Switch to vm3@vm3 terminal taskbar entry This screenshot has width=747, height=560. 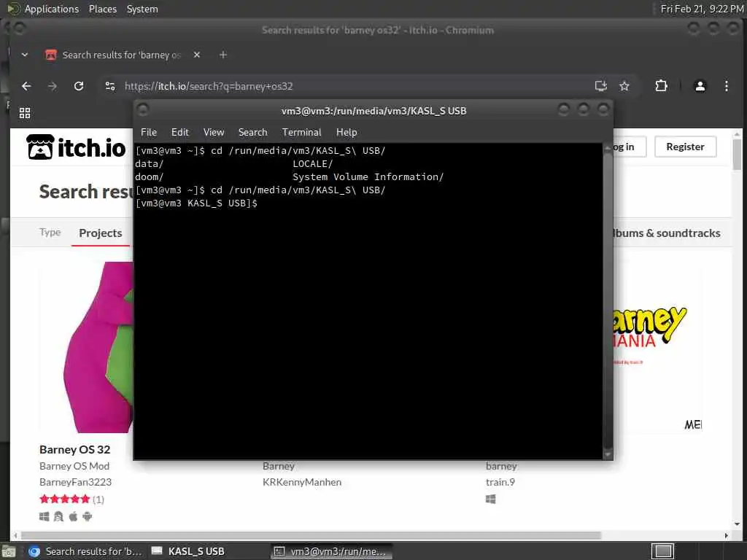click(332, 551)
